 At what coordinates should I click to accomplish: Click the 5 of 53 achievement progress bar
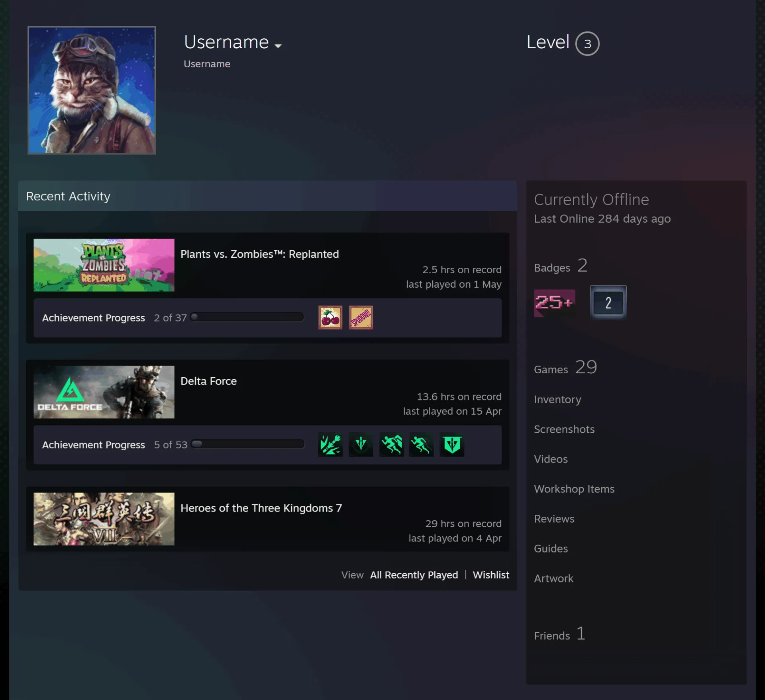click(x=247, y=444)
